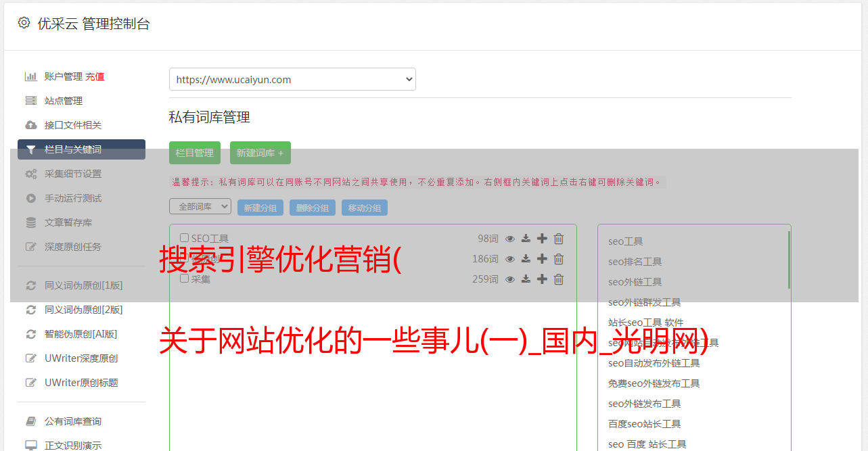Image resolution: width=868 pixels, height=451 pixels.
Task: Select the keyword 免费seo外链发布工具
Action: [x=654, y=383]
